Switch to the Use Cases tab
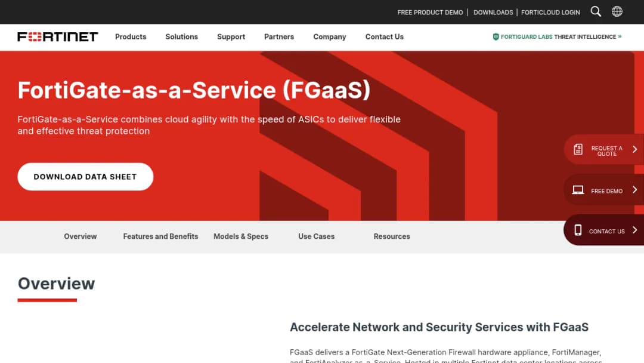This screenshot has height=363, width=644. [x=316, y=236]
